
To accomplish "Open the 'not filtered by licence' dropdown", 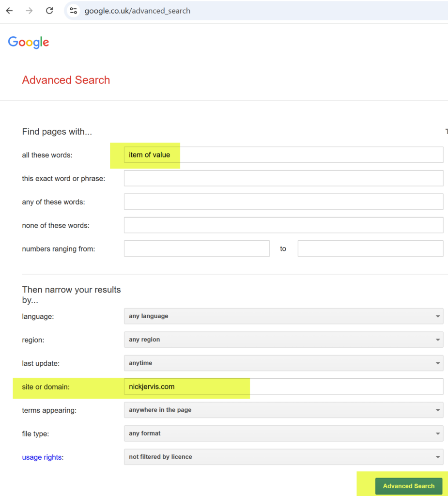I will [x=283, y=456].
